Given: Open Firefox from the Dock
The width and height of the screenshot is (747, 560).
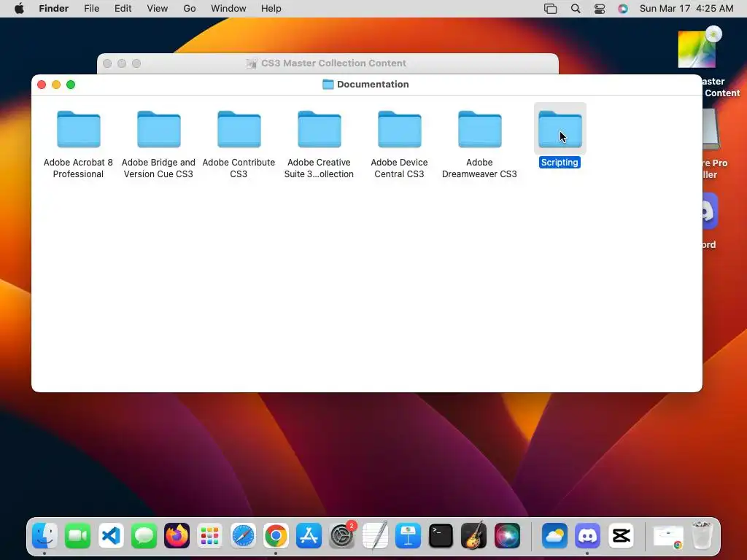Looking at the screenshot, I should [177, 536].
